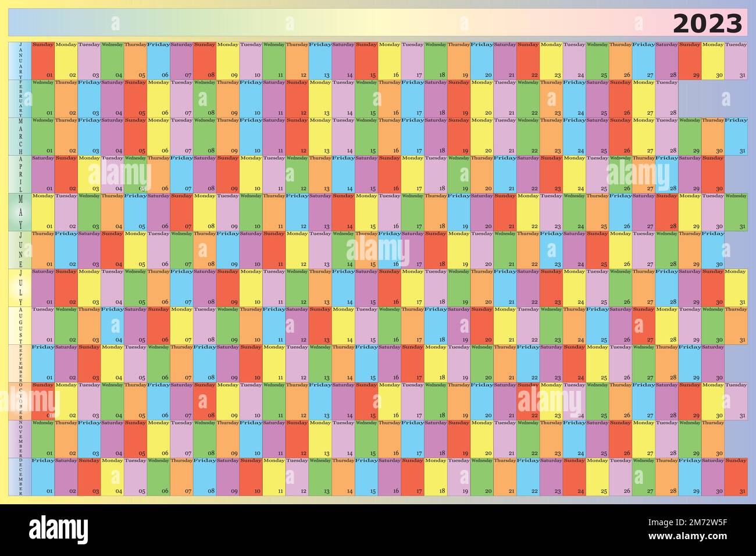Viewport: 756px width, 556px height.
Task: Pick the December 17 Sunday cell
Action: (x=412, y=476)
